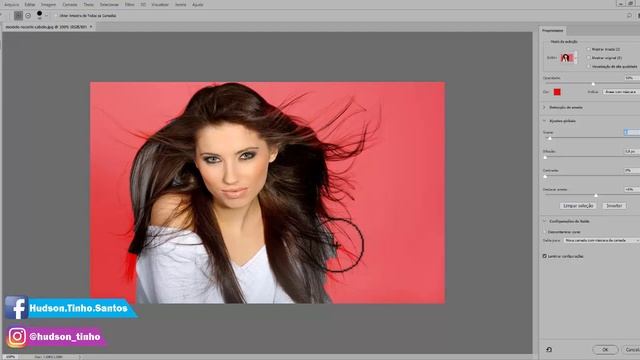Click the Suave value field
Screen dimensions: 640x360
click(x=631, y=132)
